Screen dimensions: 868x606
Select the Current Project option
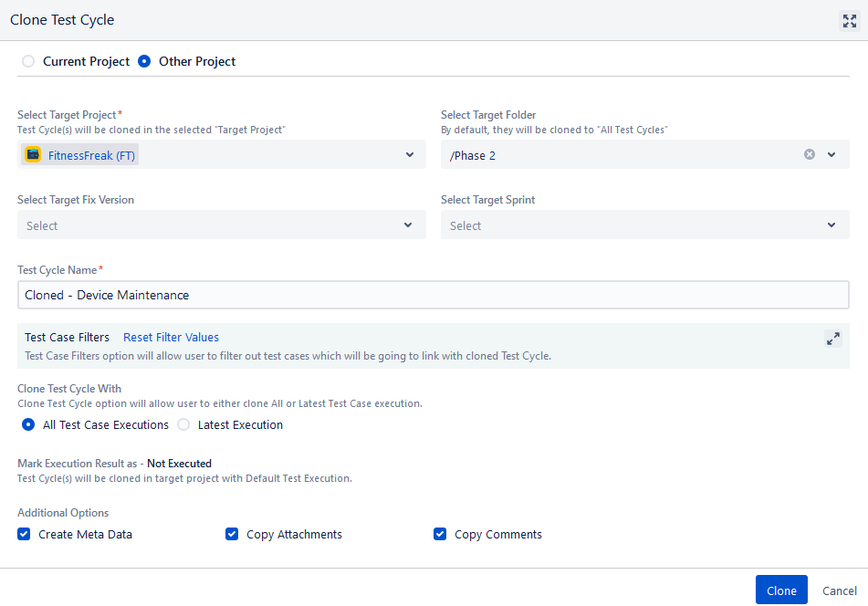(x=26, y=60)
